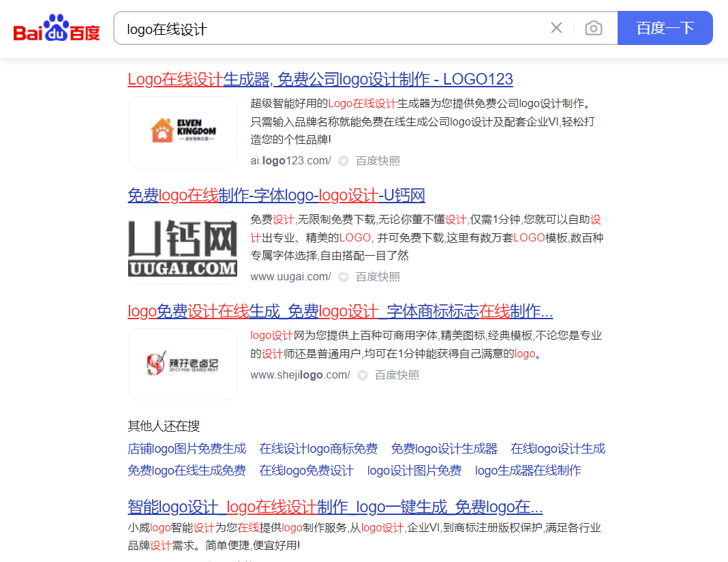The height and width of the screenshot is (562, 728).
Task: Open 百度快照 for www.uugai.com result
Action: [x=378, y=277]
